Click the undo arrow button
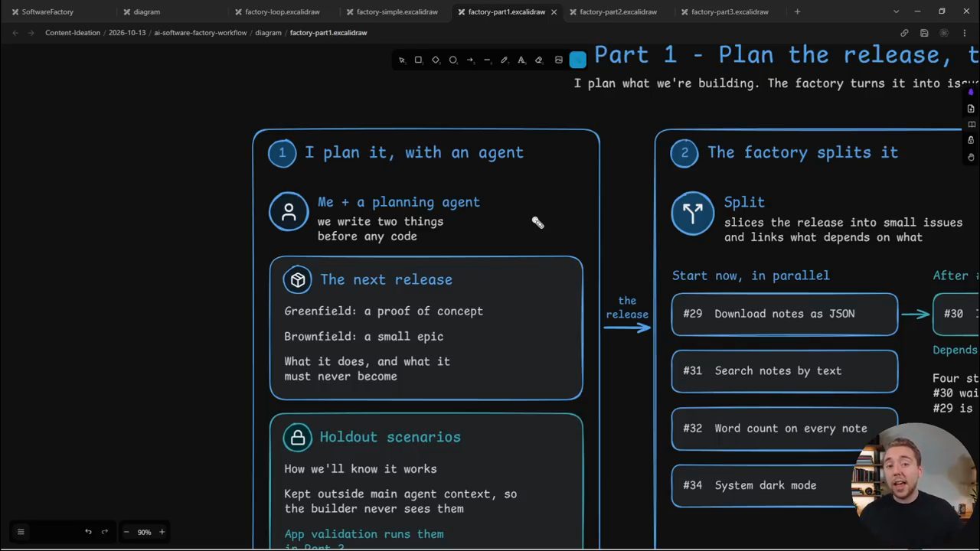Screen dimensions: 980x551 88,532
